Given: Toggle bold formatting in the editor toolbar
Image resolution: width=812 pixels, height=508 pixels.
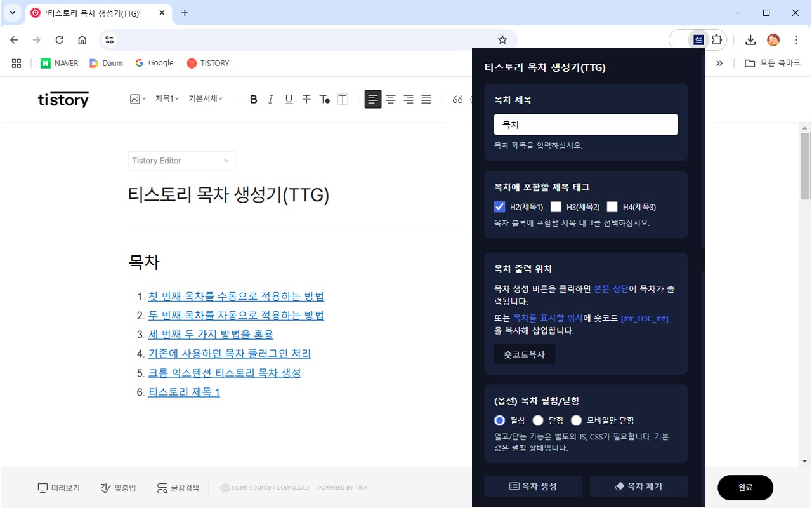Looking at the screenshot, I should (x=254, y=99).
